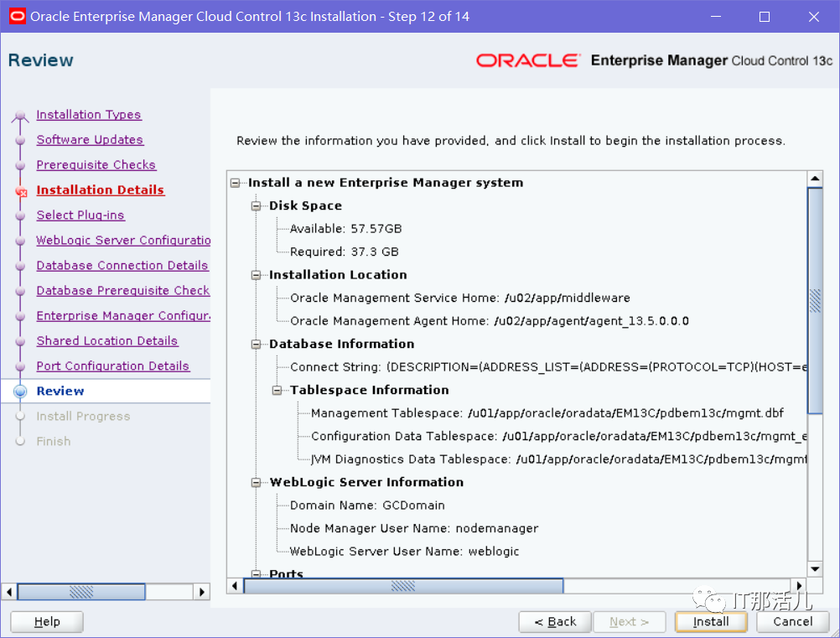Go to the Software Updates step

click(90, 140)
